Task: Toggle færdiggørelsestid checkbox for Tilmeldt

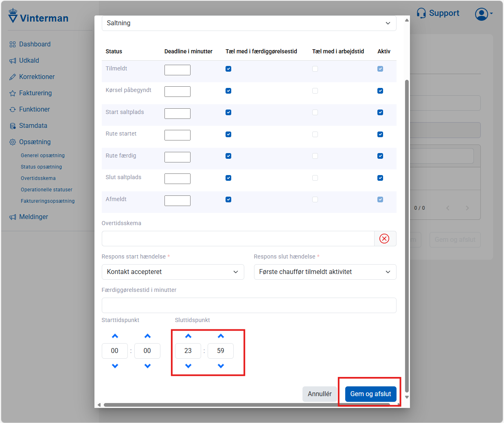Action: coord(228,69)
